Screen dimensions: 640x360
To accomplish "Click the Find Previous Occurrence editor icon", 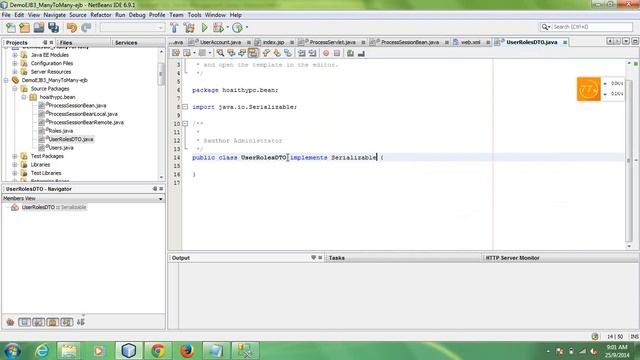I will (231, 53).
